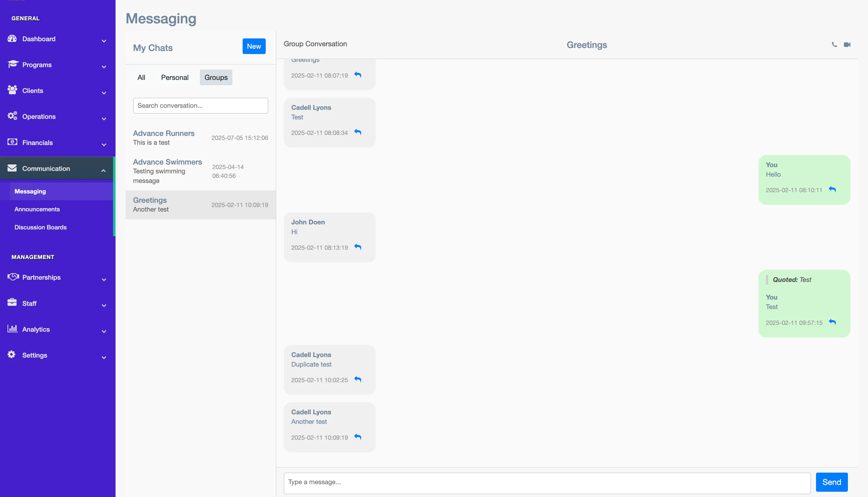Select the Groups chat filter
This screenshot has height=497, width=868.
[x=216, y=77]
